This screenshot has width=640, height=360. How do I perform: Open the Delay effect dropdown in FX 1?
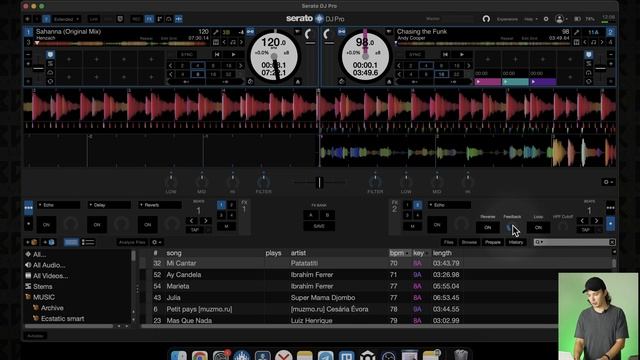click(x=109, y=205)
